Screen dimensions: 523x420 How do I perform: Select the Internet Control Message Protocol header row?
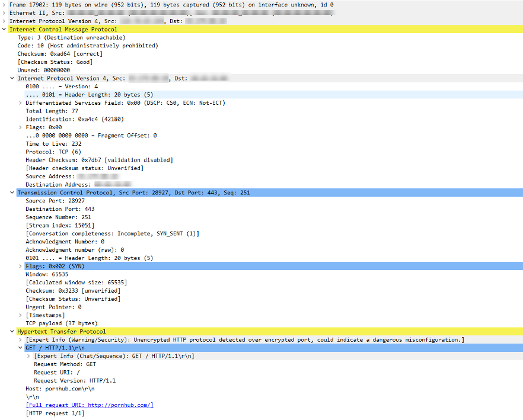266,30
